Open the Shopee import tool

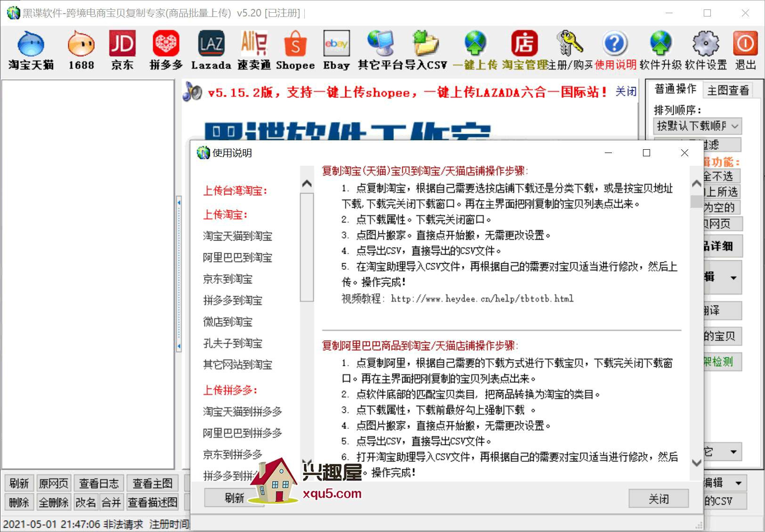[295, 50]
